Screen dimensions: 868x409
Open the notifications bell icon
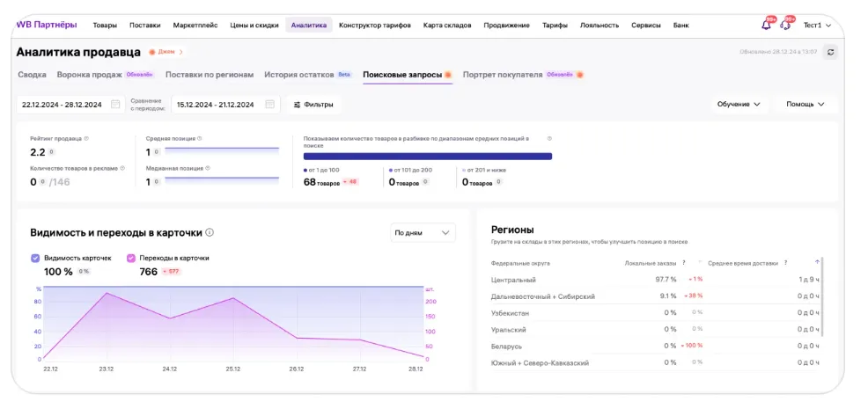[766, 25]
